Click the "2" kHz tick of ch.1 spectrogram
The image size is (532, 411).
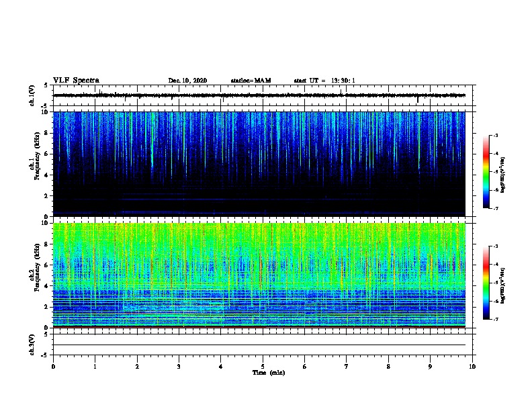point(47,196)
